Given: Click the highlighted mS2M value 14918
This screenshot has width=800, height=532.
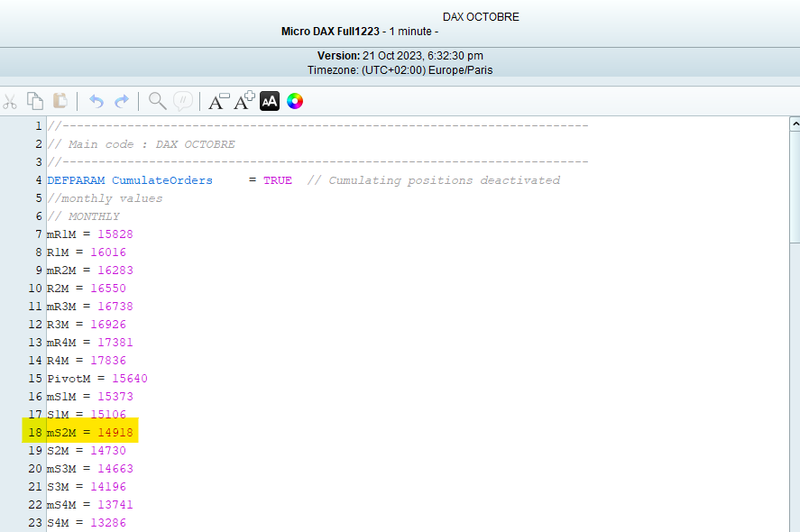Looking at the screenshot, I should [x=115, y=433].
